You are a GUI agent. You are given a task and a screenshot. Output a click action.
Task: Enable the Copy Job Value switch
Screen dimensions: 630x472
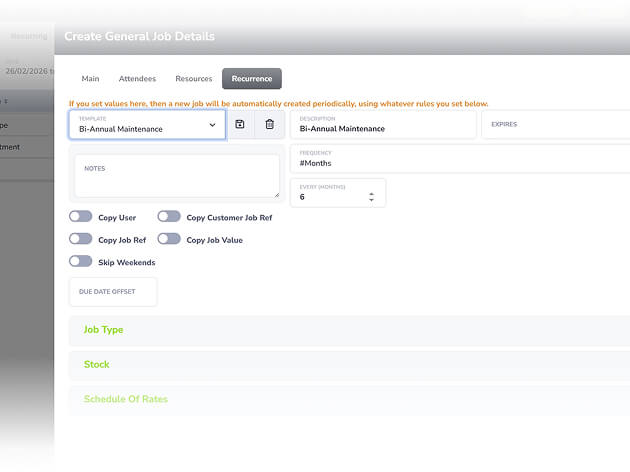[169, 239]
